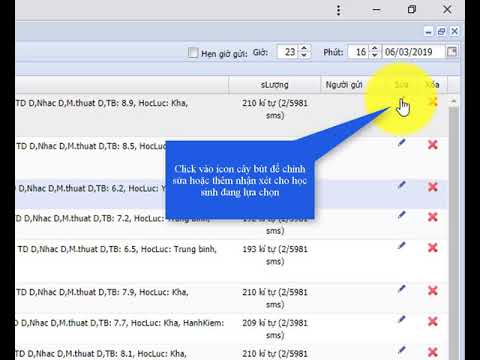Remove the row with TB: 7.2
480x360 pixels.
point(433,217)
